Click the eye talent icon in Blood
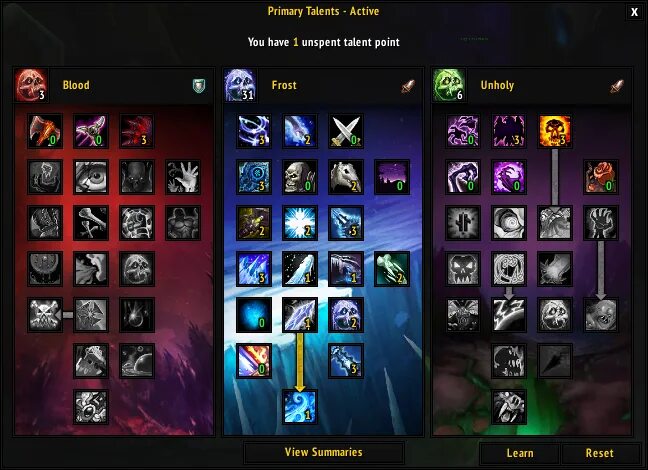The image size is (648, 470). point(91,177)
